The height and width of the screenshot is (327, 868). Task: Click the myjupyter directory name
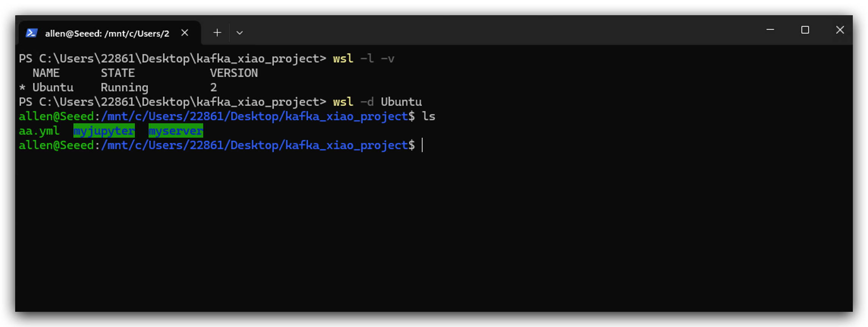104,131
